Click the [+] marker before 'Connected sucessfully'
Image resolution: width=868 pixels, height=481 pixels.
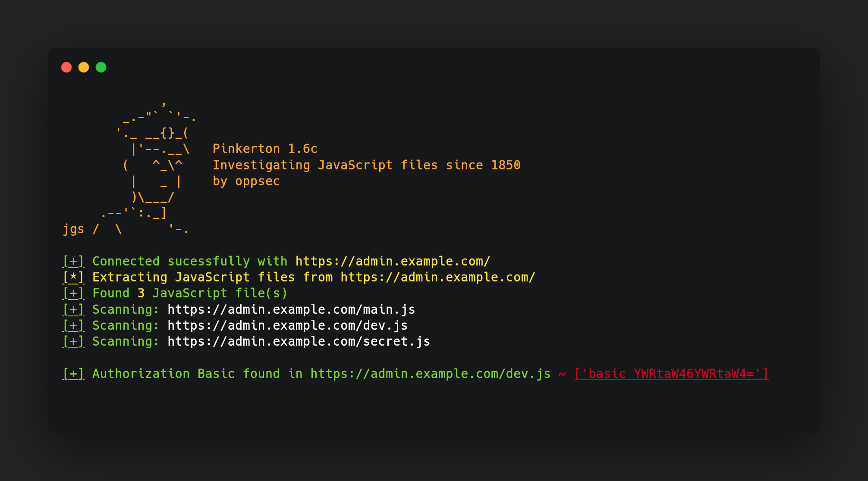click(x=73, y=261)
